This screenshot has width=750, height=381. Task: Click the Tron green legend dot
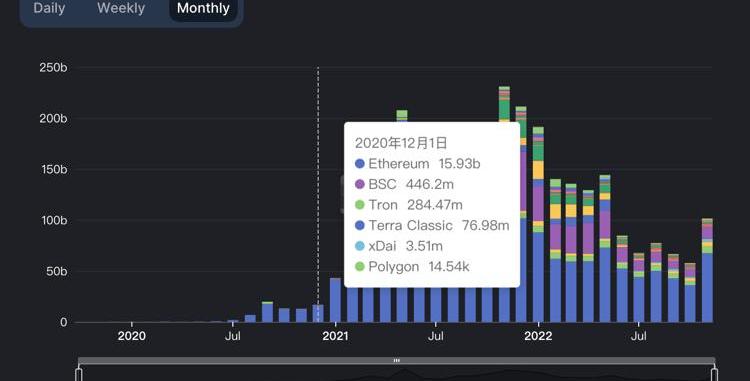(x=360, y=205)
